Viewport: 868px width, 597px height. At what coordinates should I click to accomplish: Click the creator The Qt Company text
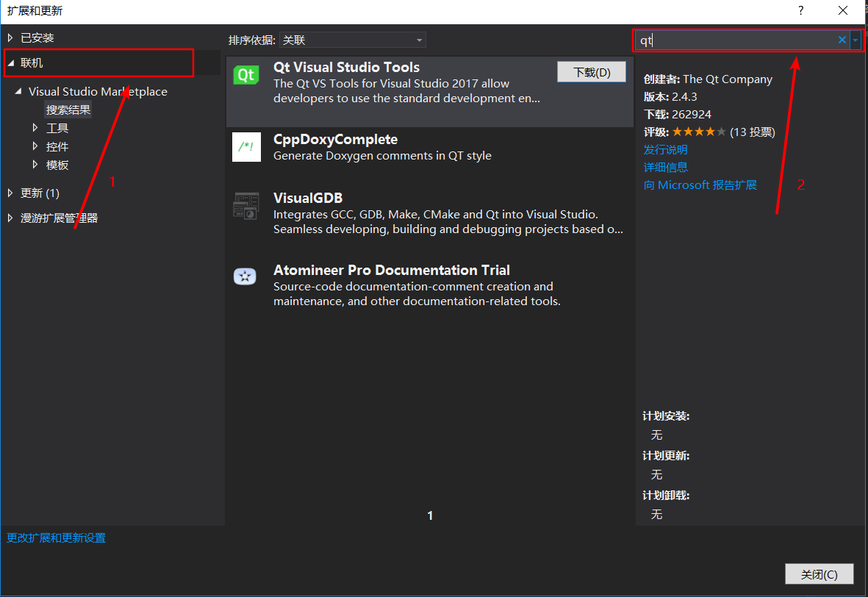728,79
